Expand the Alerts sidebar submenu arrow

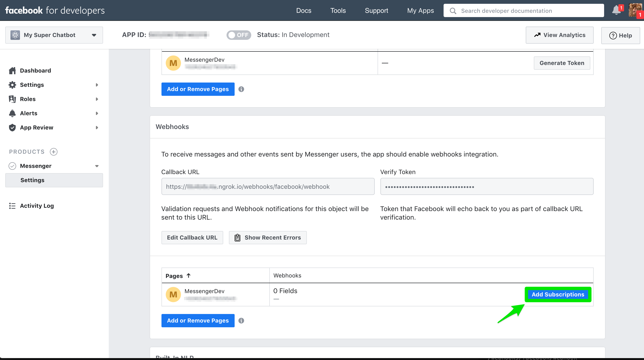click(97, 113)
